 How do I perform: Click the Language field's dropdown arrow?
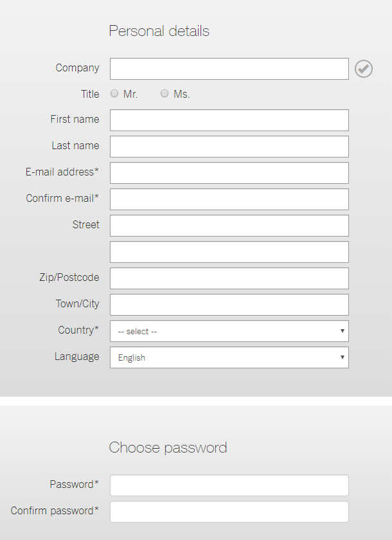click(343, 357)
